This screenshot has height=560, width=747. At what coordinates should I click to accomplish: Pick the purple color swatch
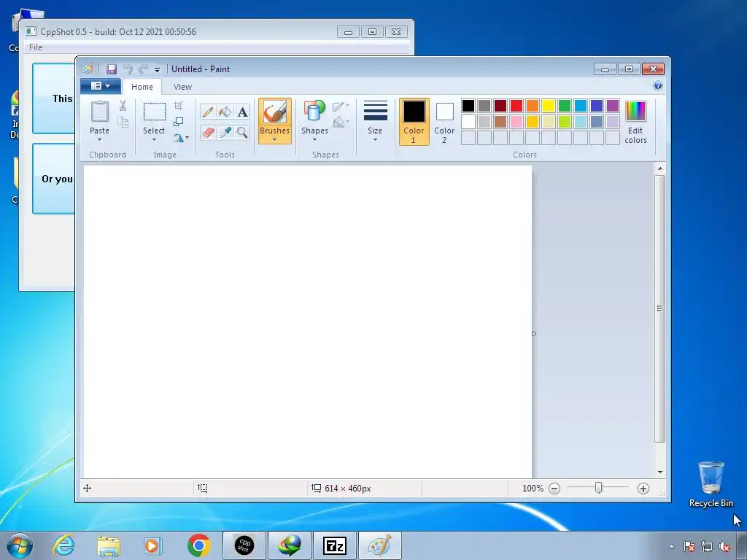coord(613,106)
